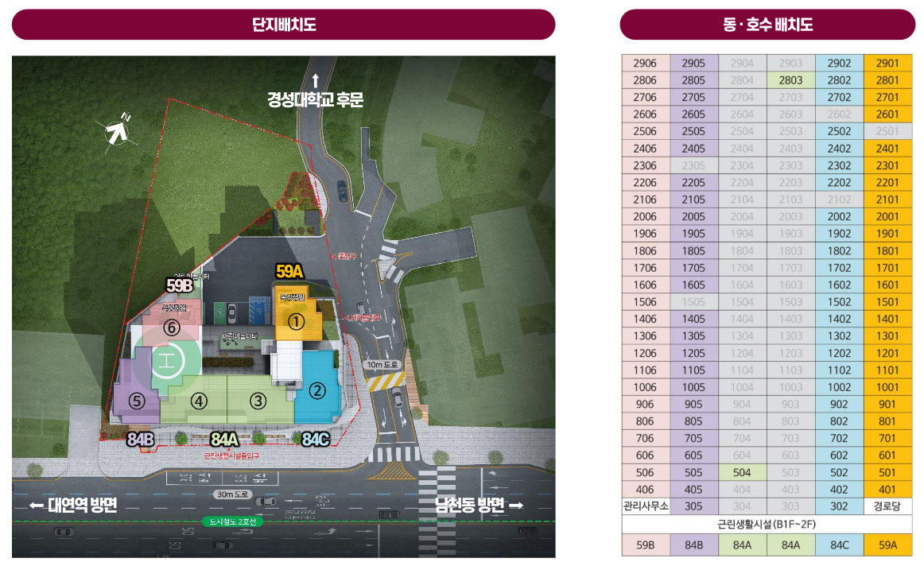This screenshot has width=924, height=562.
Task: Select the circled number 2 building marker
Action: 317,390
